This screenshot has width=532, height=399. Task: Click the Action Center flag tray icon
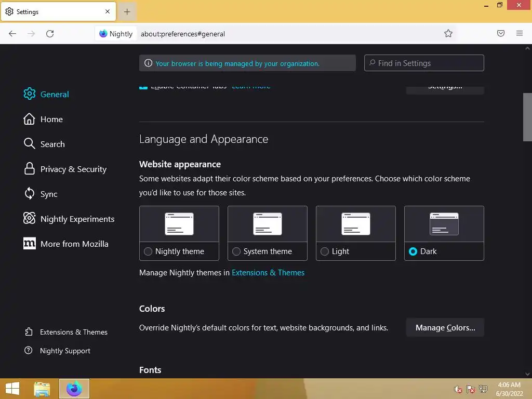pyautogui.click(x=471, y=389)
